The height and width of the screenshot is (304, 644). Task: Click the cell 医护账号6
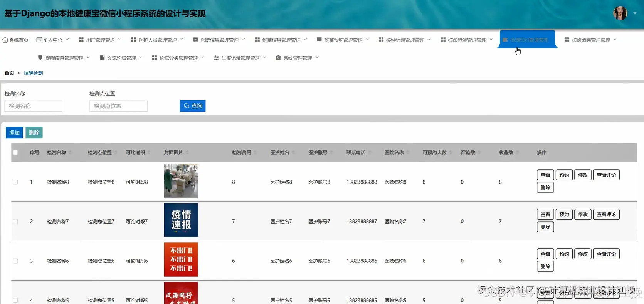(319, 261)
